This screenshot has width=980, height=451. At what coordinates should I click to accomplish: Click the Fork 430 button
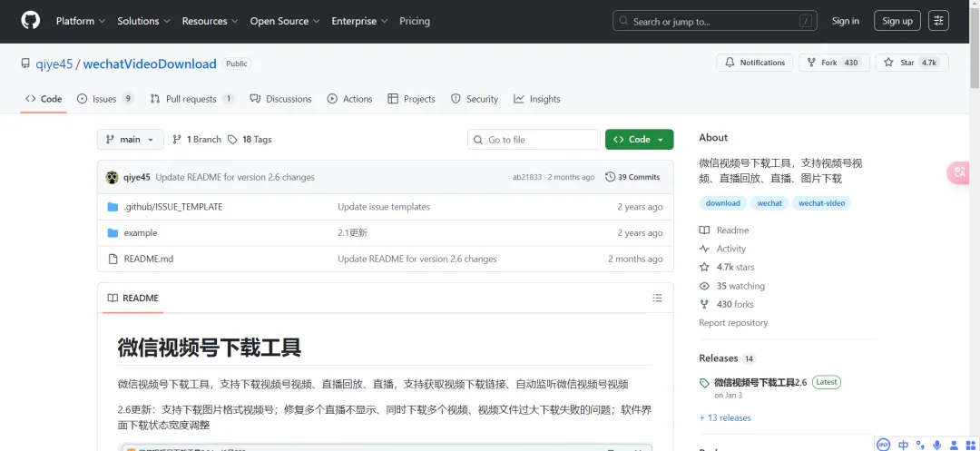point(834,63)
